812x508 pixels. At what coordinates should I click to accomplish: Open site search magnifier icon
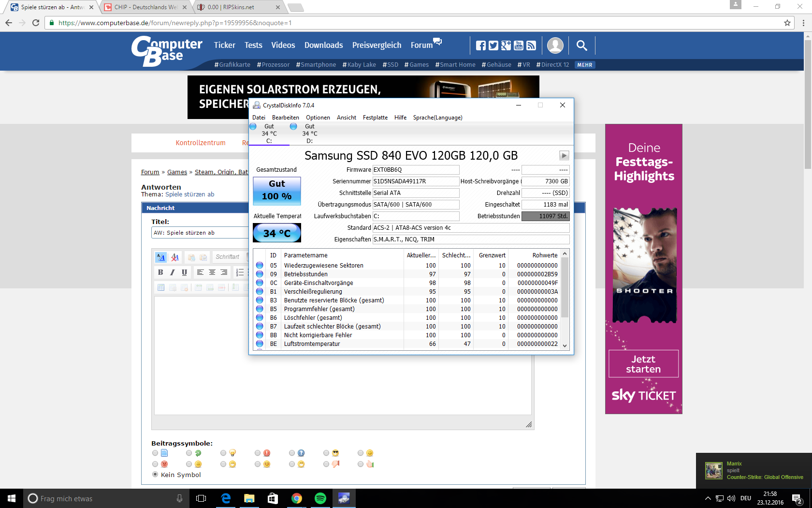[x=582, y=45]
